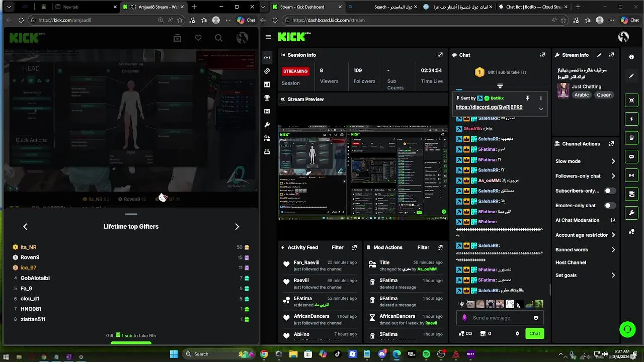Switch to the Search browser tab

(382, 7)
